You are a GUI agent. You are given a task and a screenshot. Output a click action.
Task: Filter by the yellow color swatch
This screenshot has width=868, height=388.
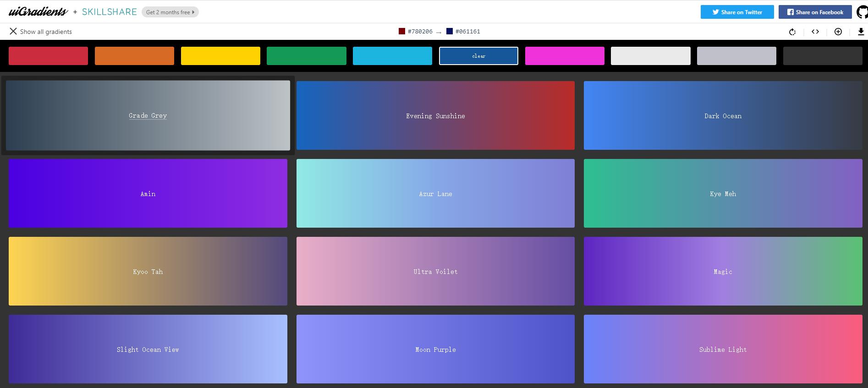220,56
